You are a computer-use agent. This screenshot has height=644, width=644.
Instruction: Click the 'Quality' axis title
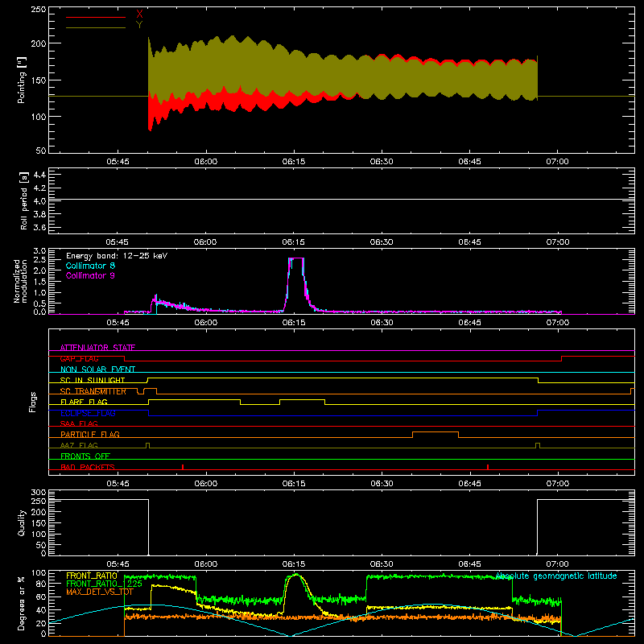pyautogui.click(x=22, y=522)
